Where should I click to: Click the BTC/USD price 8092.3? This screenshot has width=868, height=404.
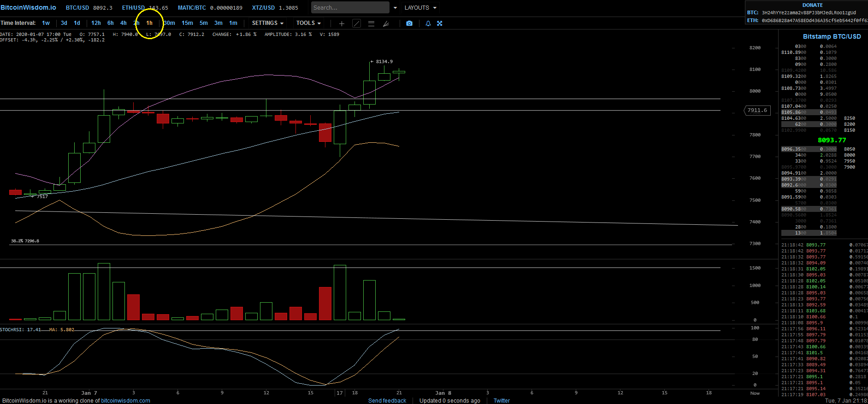[x=103, y=8]
